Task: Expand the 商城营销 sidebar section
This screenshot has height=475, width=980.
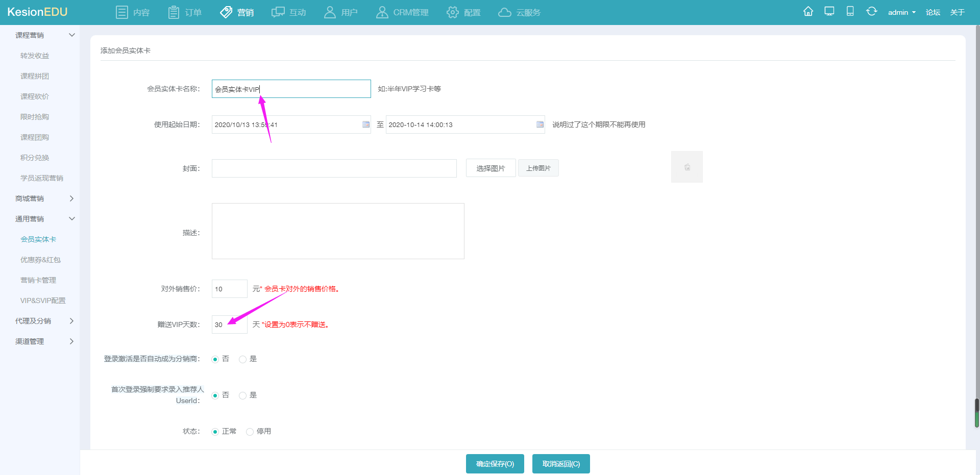Action: (x=44, y=198)
